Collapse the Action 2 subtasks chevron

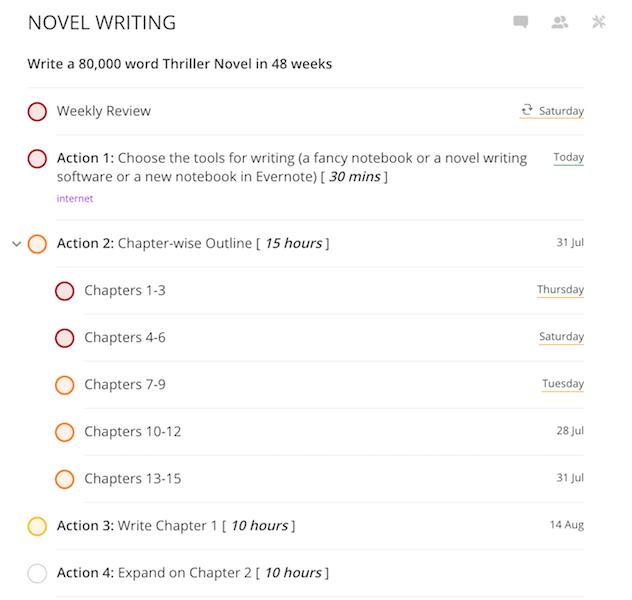[x=17, y=244]
